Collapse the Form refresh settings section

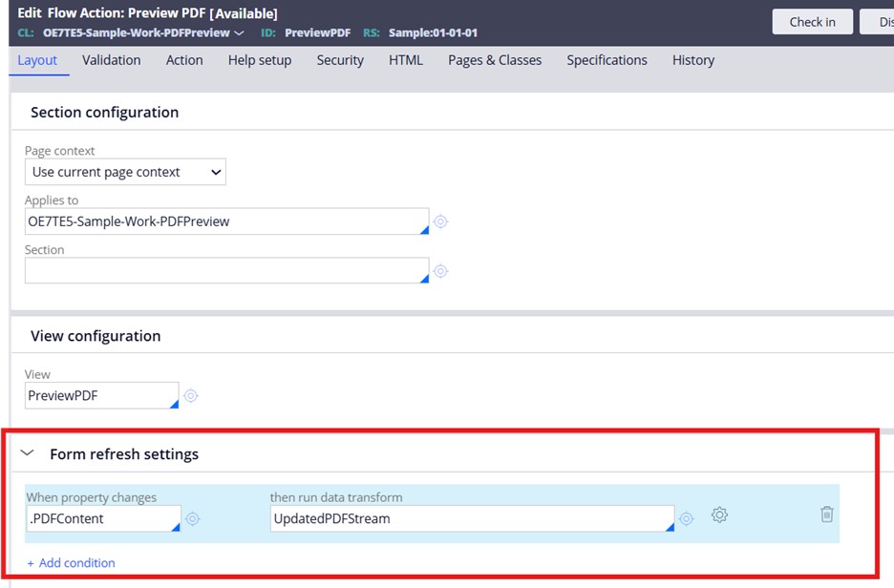pyautogui.click(x=27, y=453)
